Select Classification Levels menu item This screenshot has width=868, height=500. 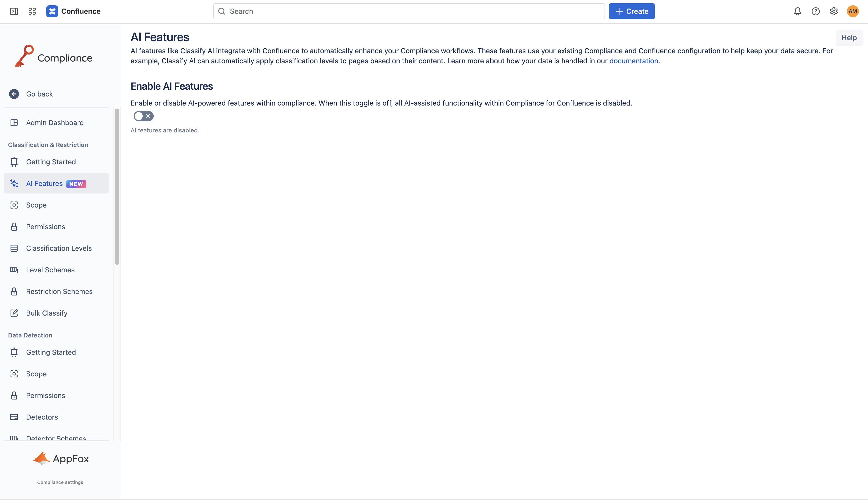tap(59, 248)
